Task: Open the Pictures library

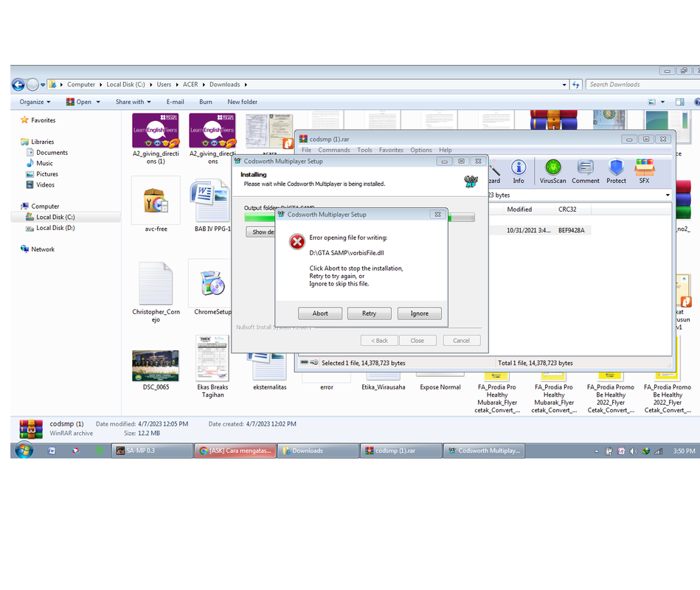Action: (x=47, y=174)
